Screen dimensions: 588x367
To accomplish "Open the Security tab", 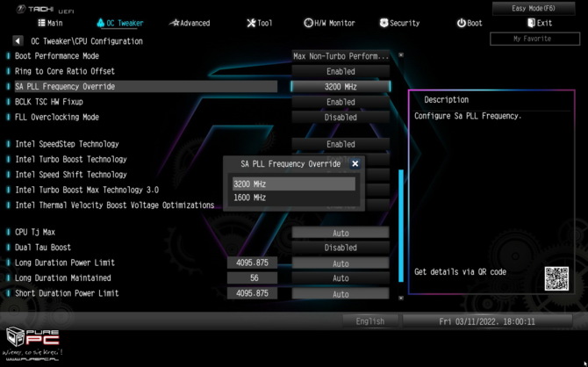I will (399, 23).
